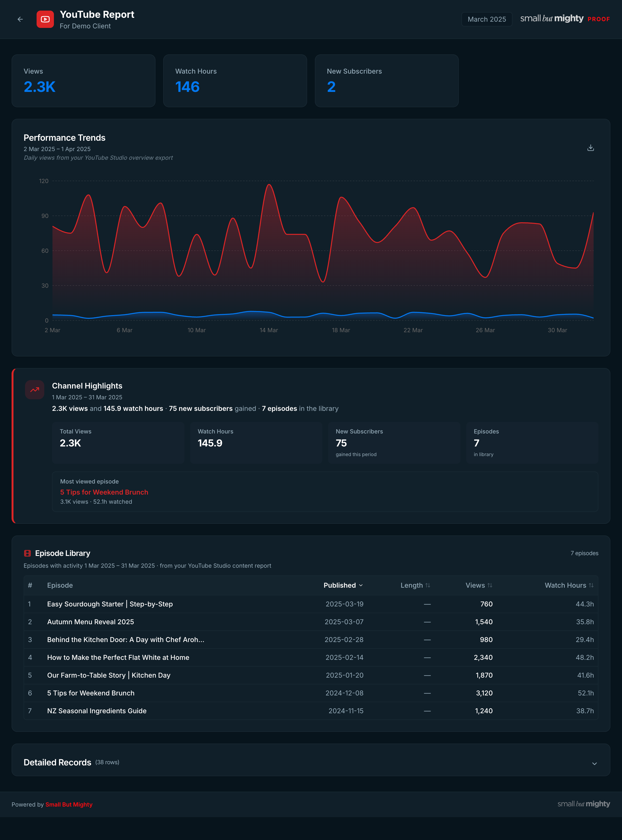Click Our Farm-to-Table Story episode
Screen dimensions: 622x840
pyautogui.click(x=108, y=675)
